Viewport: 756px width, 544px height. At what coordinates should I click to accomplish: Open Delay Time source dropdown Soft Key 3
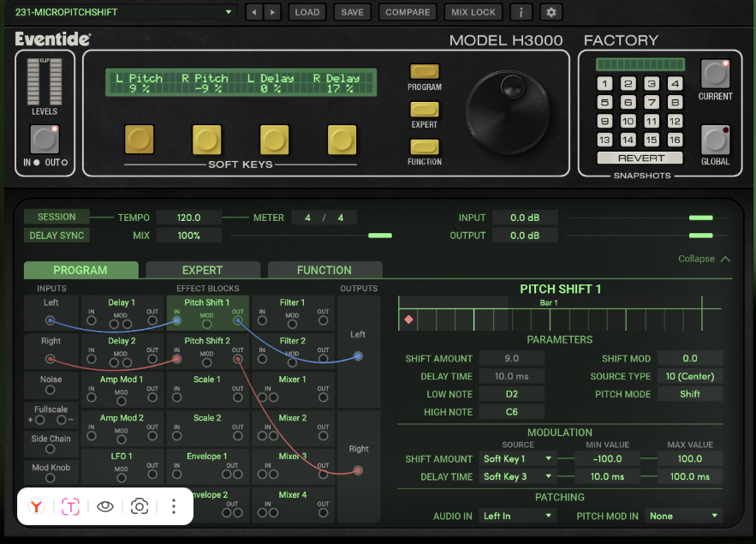[x=517, y=476]
